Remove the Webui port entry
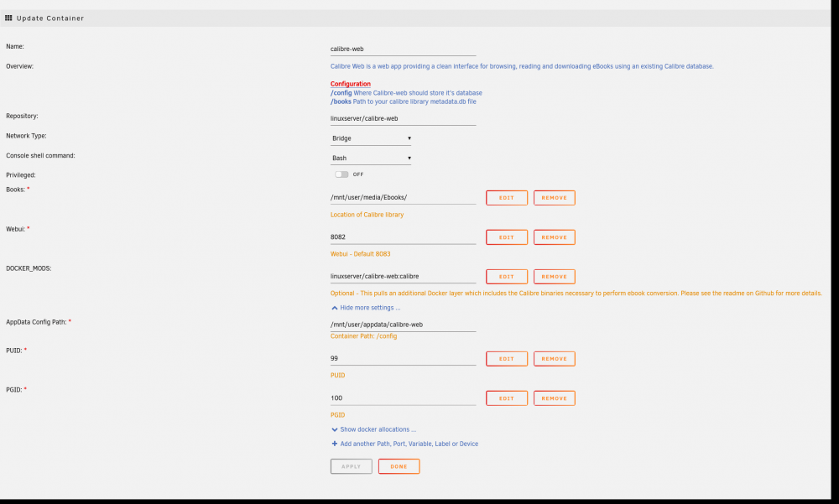 click(554, 237)
